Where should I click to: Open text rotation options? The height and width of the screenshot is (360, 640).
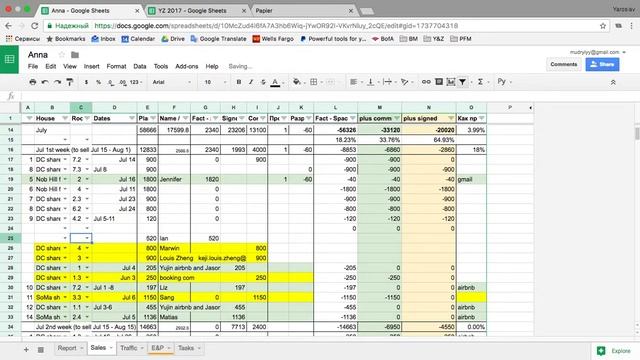click(x=404, y=82)
